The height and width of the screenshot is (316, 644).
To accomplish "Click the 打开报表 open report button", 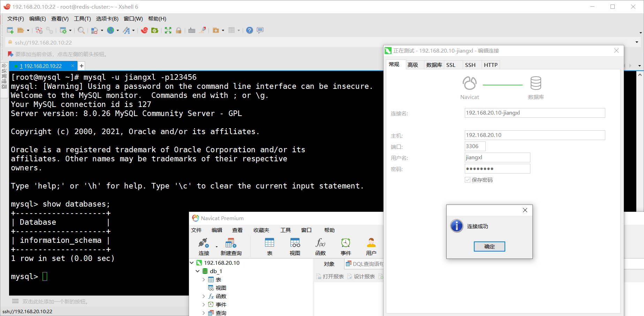I will click(x=330, y=276).
